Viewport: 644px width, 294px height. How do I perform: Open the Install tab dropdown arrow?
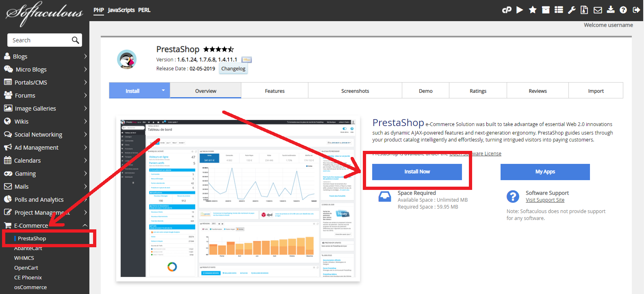[x=163, y=90]
